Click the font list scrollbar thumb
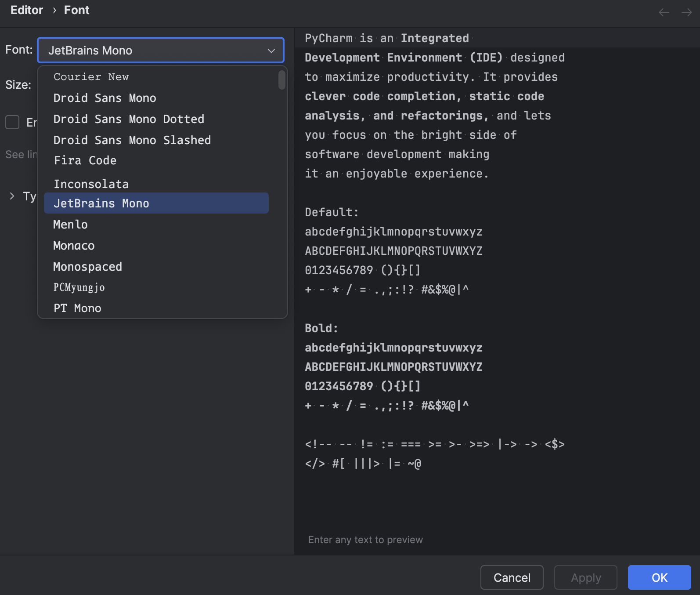 point(282,80)
